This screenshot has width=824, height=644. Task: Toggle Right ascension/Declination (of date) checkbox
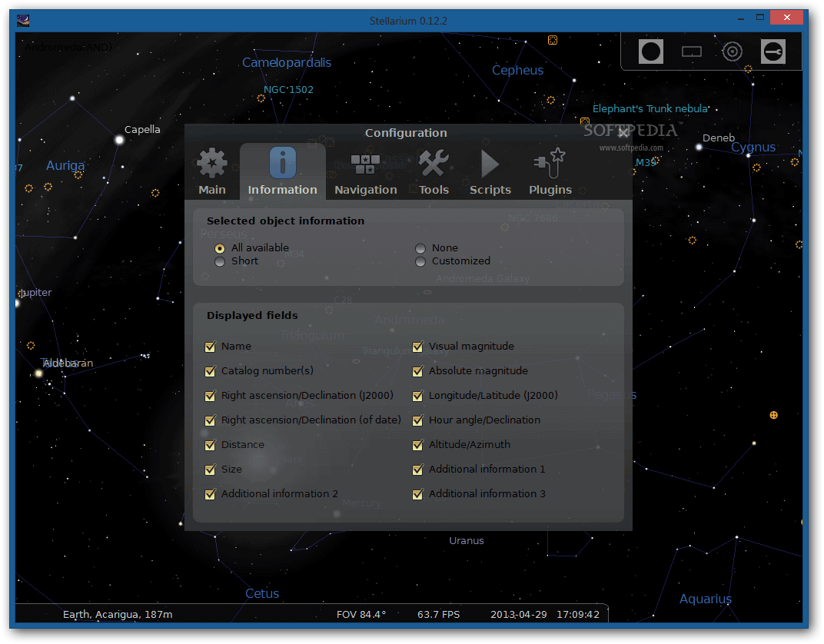coord(210,421)
